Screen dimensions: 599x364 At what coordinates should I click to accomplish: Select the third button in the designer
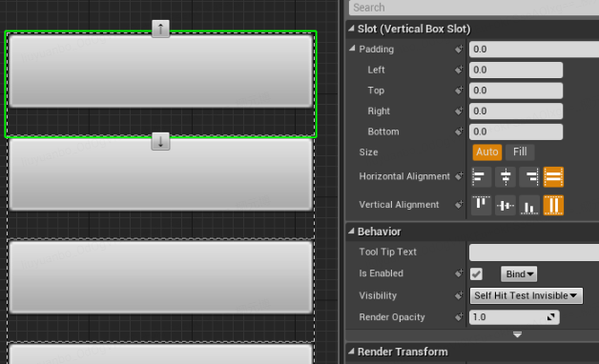coord(160,277)
